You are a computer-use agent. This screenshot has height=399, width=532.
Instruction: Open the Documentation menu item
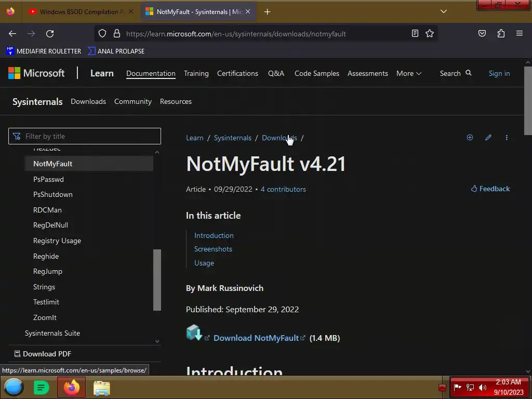click(151, 73)
